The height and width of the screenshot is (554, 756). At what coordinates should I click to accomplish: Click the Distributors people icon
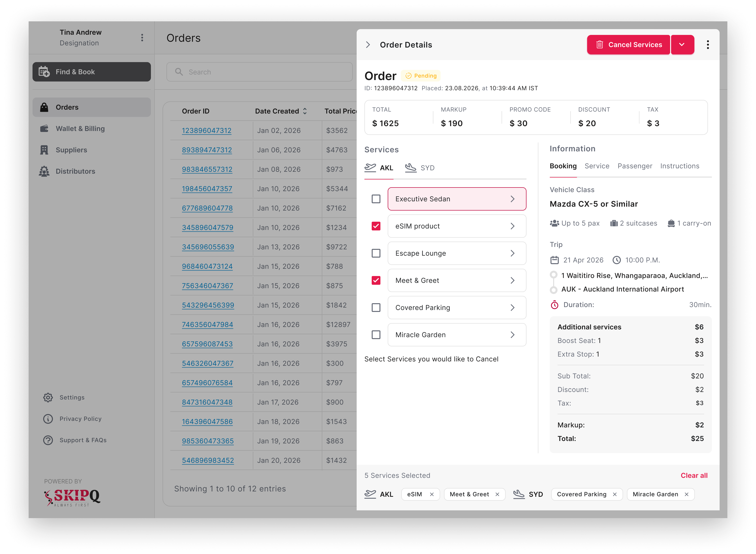coord(44,171)
